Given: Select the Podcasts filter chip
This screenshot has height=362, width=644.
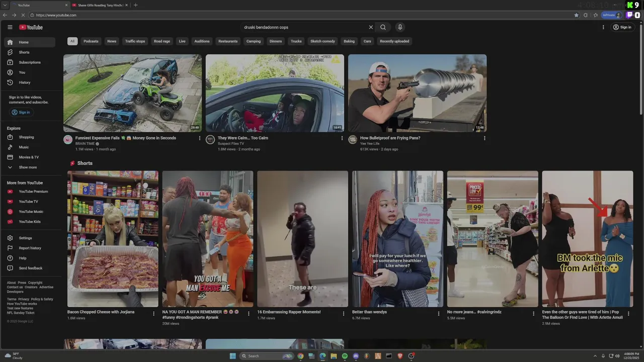Looking at the screenshot, I should pyautogui.click(x=91, y=41).
